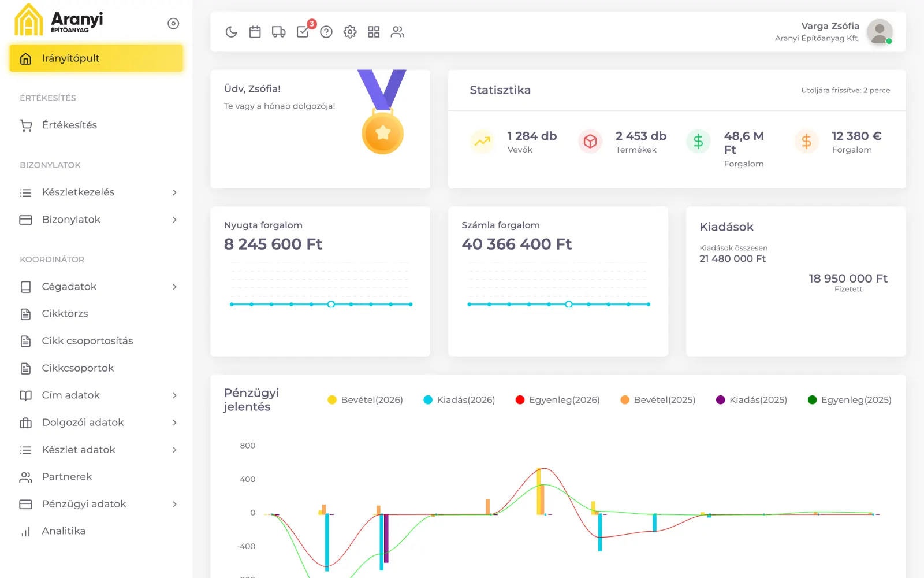This screenshot has width=924, height=578.
Task: Click the green dollar icon beside 48,6 M Ft
Action: point(698,141)
